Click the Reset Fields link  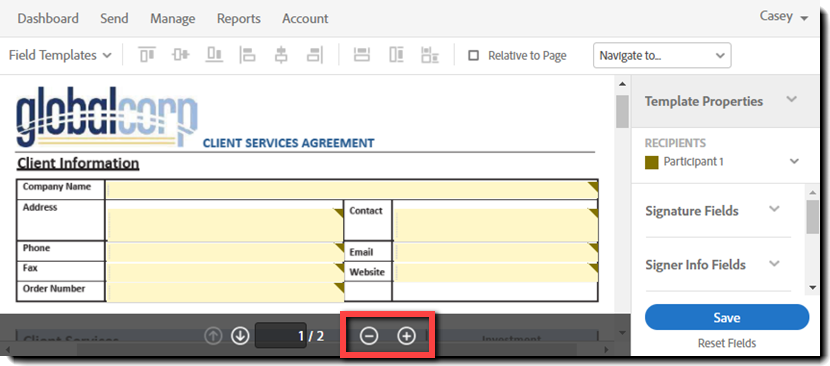click(x=727, y=343)
